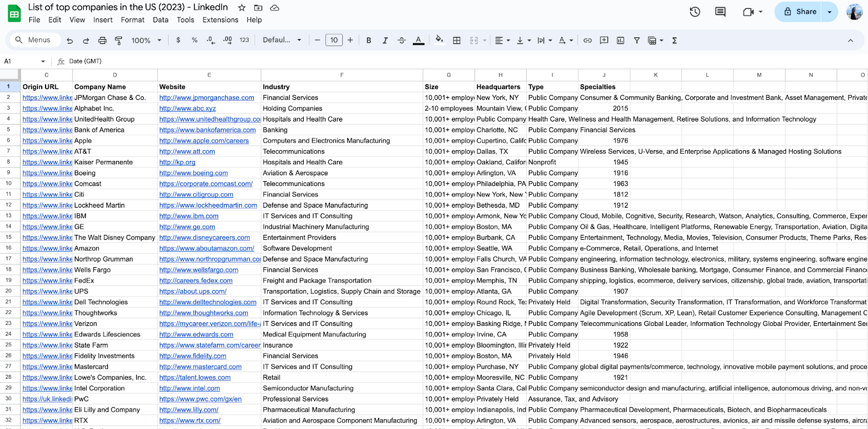
Task: Open the talent.lowes.com link
Action: click(x=195, y=377)
